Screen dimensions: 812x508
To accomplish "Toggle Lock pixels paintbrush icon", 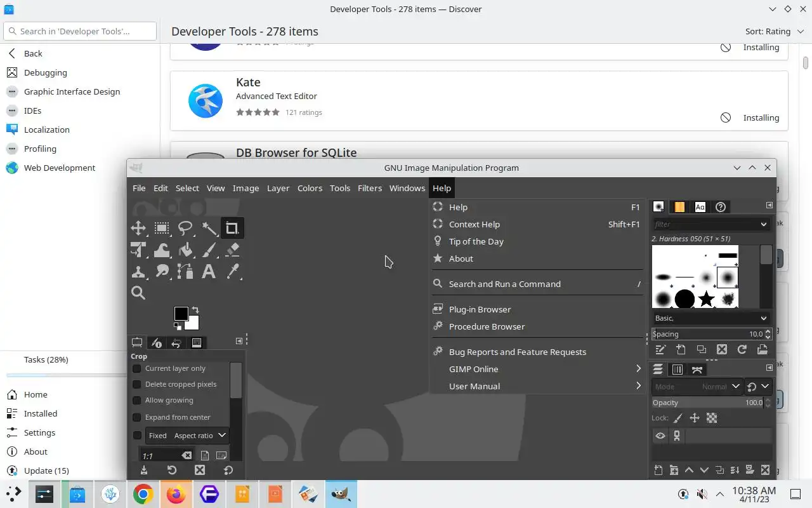I will click(678, 418).
